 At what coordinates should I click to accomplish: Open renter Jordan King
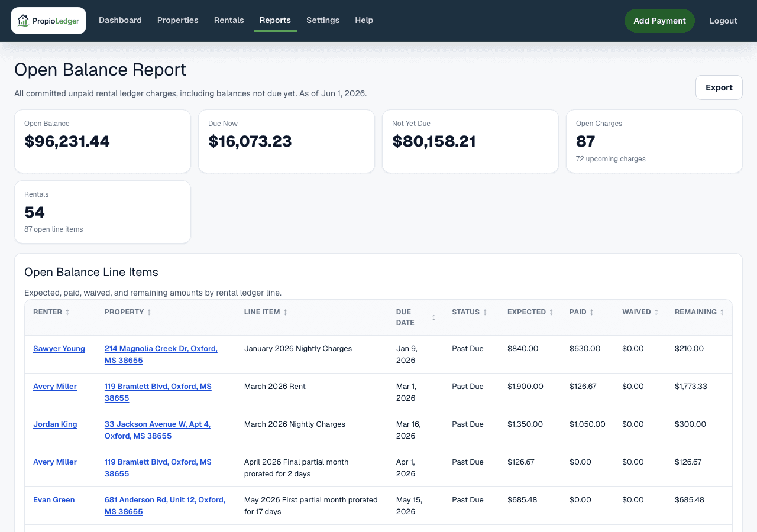pos(55,424)
